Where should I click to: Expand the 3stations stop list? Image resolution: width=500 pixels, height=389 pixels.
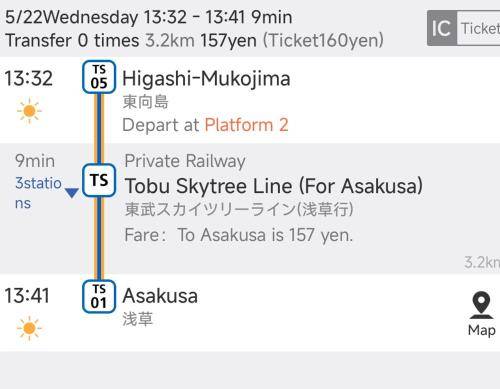(38, 193)
